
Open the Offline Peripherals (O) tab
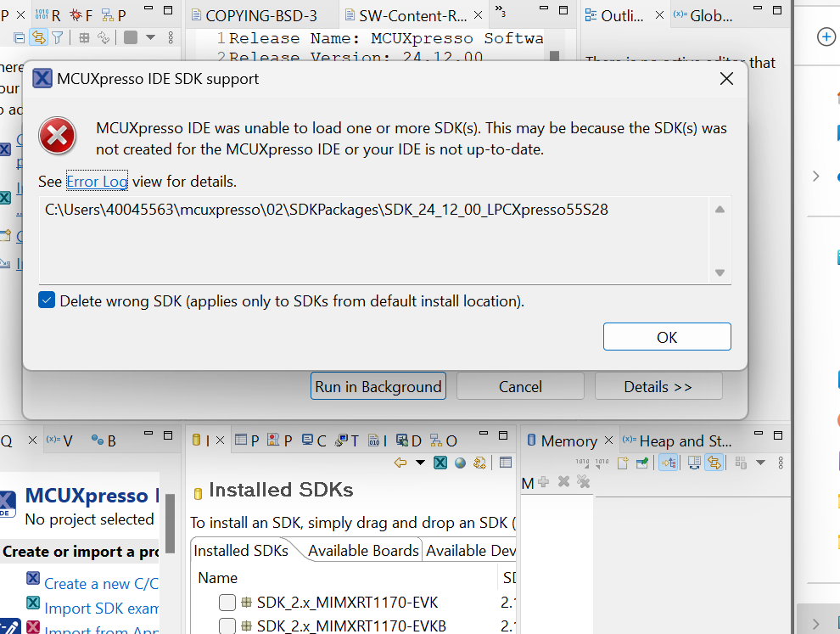coord(444,440)
